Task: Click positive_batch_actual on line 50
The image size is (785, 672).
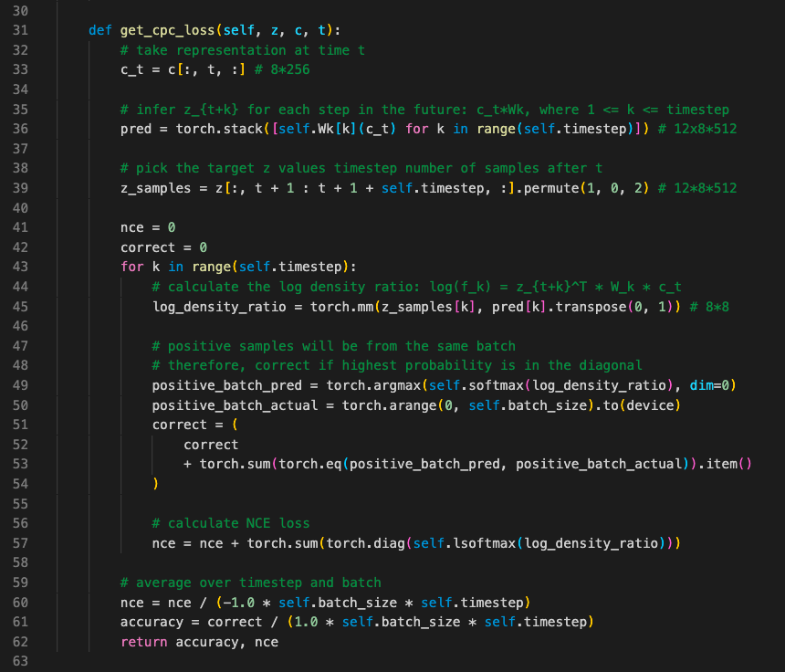Action: click(235, 405)
